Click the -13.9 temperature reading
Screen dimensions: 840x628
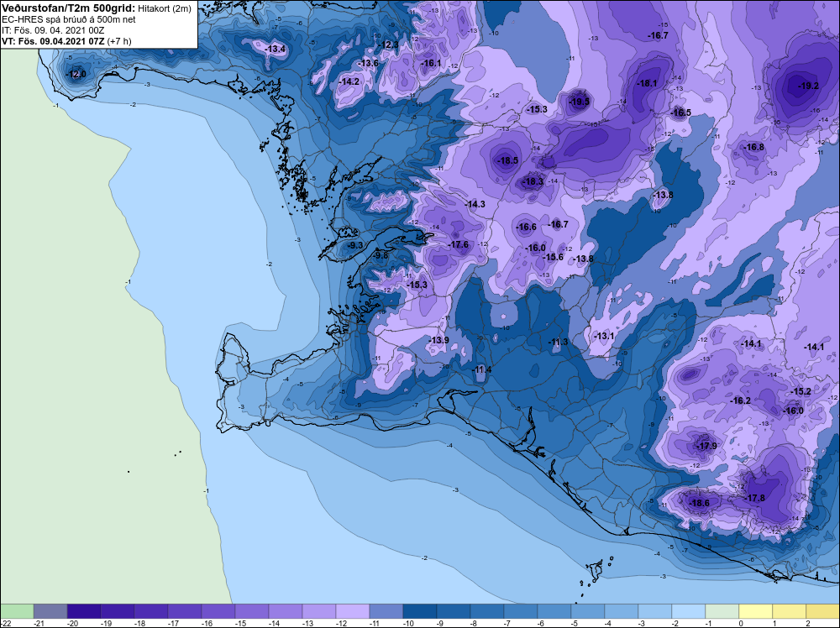(x=438, y=340)
